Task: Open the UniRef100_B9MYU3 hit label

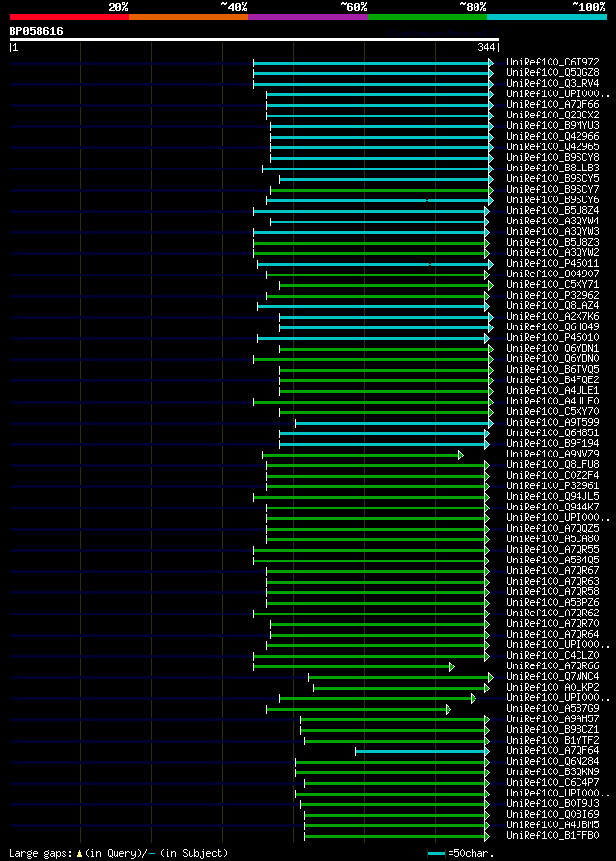Action: pyautogui.click(x=552, y=126)
